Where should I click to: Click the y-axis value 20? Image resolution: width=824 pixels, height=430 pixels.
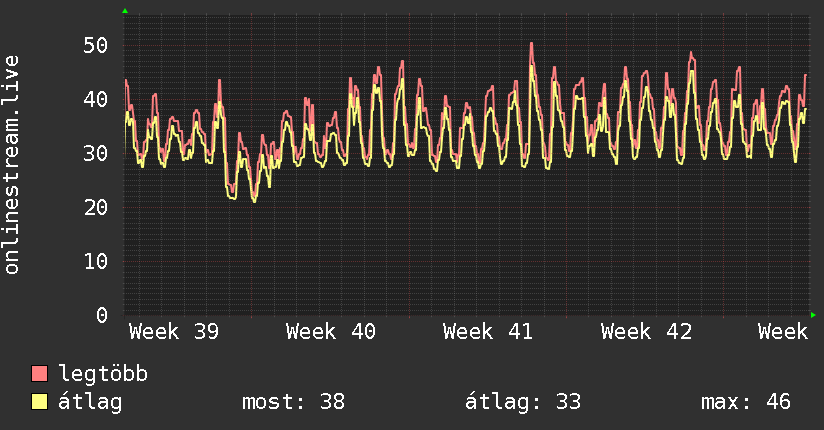[x=96, y=208]
